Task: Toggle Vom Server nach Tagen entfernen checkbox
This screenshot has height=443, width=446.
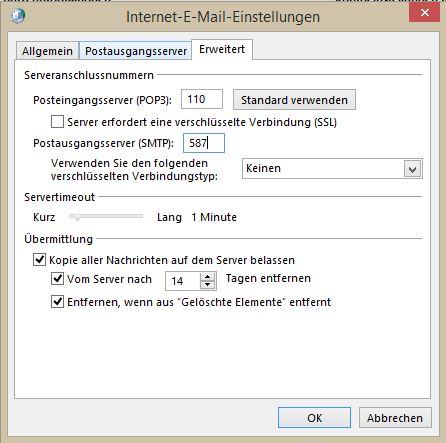Action: click(57, 278)
